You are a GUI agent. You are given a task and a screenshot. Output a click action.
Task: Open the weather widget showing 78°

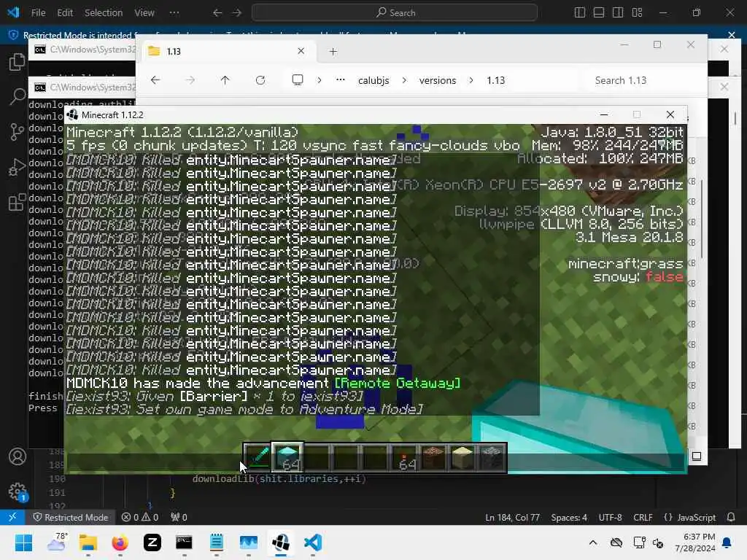coord(57,542)
